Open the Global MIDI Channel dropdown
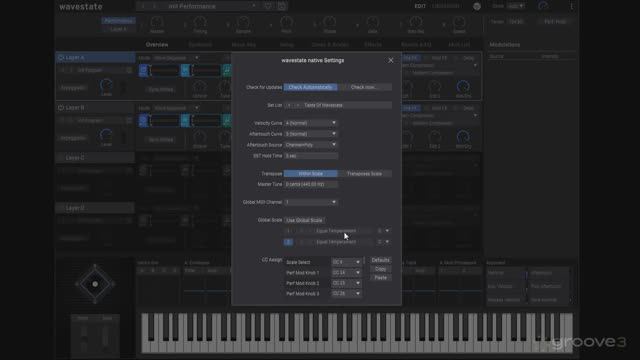The width and height of the screenshot is (640, 360). (311, 202)
